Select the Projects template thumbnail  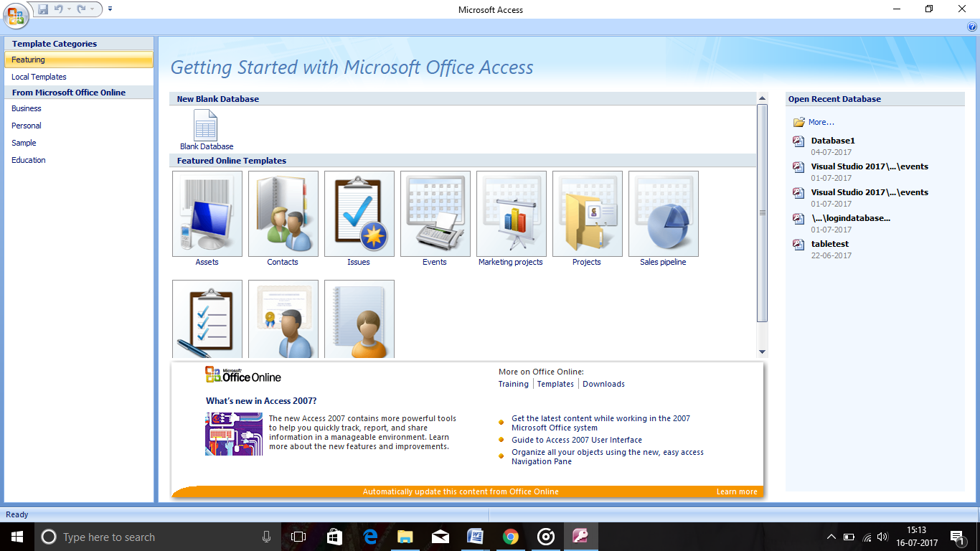coord(588,214)
